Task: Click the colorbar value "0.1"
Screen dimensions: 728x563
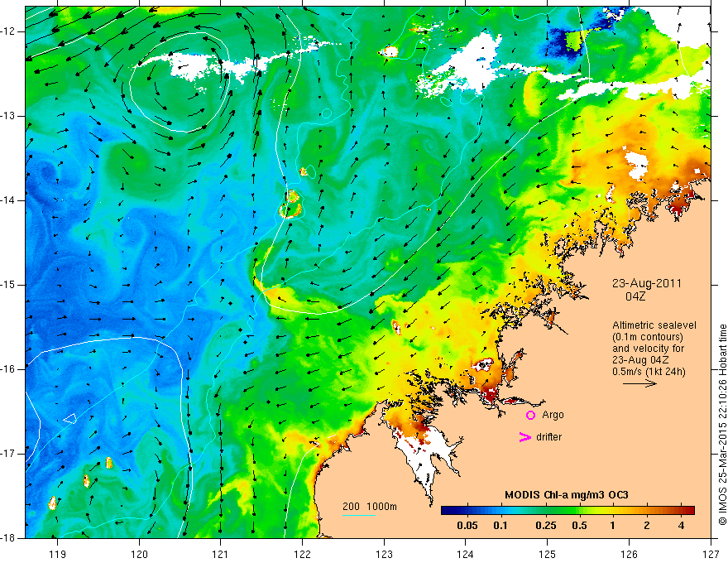Action: 500,526
